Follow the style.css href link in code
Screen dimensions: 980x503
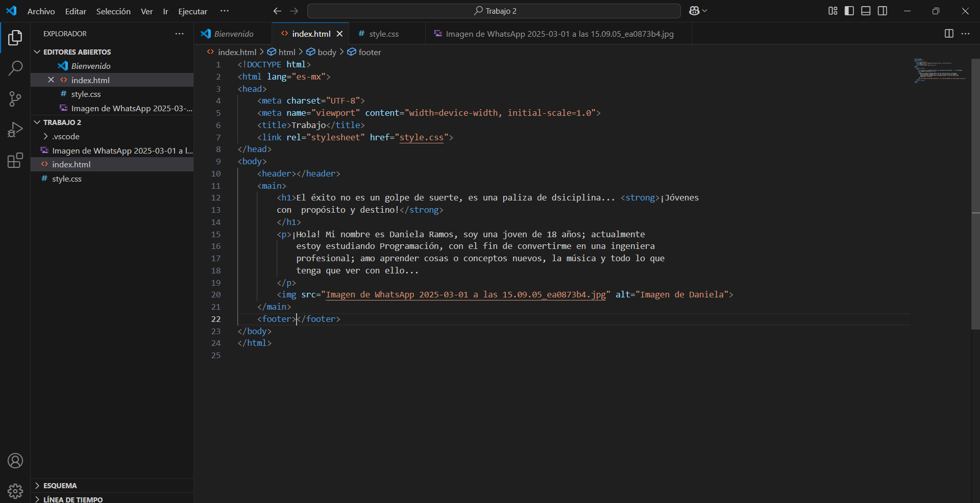tap(422, 137)
